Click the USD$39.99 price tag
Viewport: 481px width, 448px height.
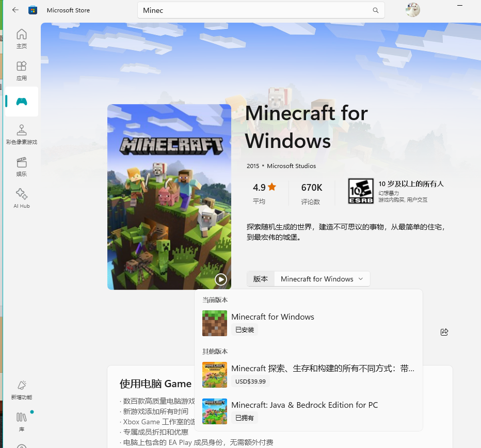click(x=250, y=381)
